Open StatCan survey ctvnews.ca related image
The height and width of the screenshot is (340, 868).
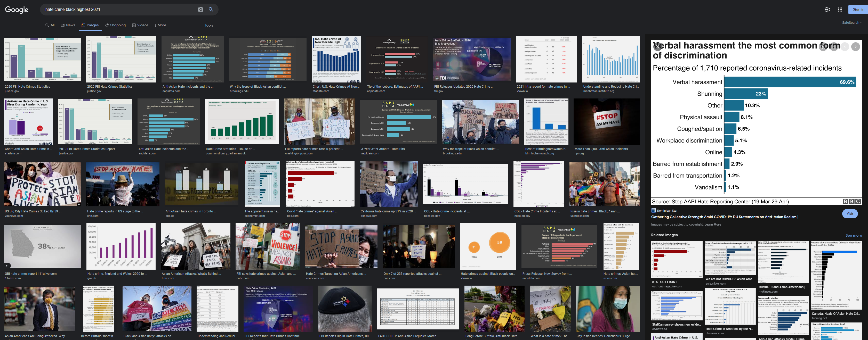677,306
